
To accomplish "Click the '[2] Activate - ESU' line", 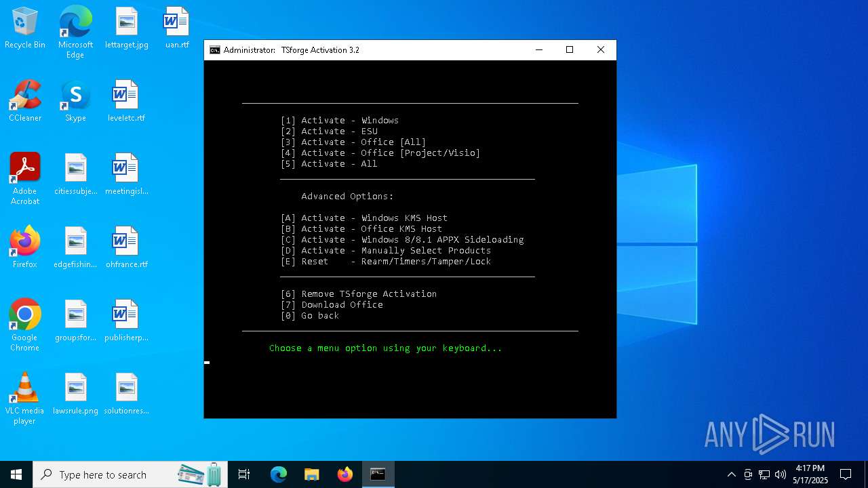I will [x=329, y=131].
